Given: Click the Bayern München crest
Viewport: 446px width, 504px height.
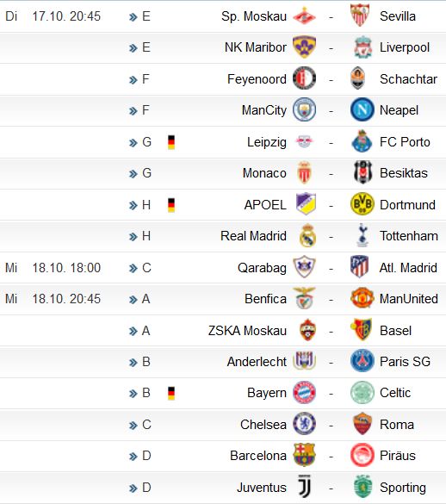Looking at the screenshot, I should 304,393.
